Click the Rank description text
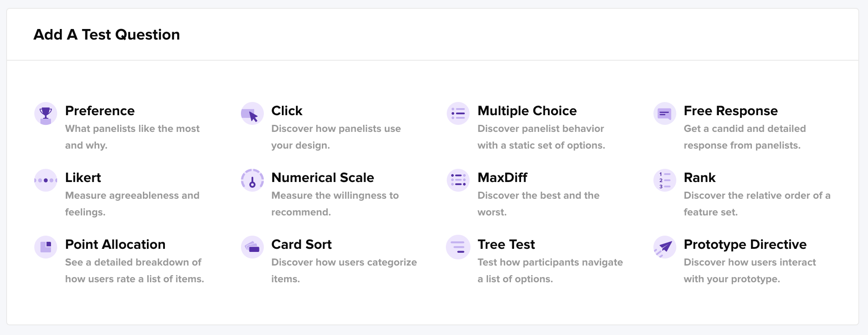 (x=756, y=204)
